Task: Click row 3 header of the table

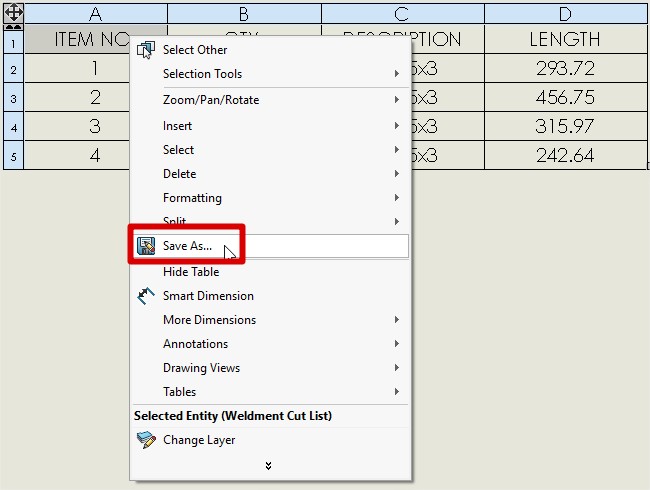Action: coord(13,99)
